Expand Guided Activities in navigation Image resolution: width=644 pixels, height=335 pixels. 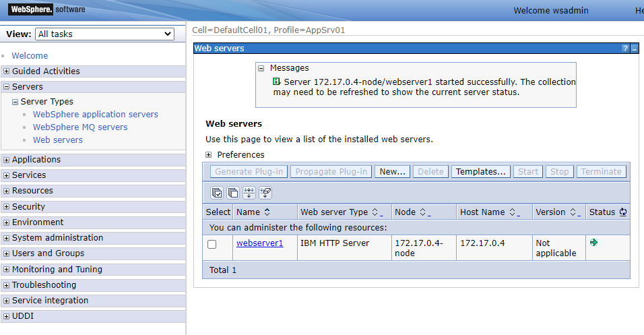coord(6,71)
